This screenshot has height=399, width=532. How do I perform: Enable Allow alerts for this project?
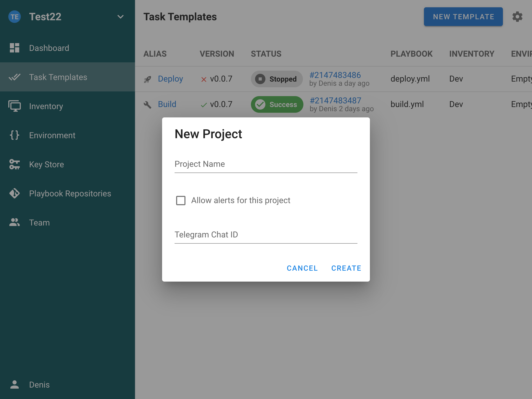click(181, 201)
